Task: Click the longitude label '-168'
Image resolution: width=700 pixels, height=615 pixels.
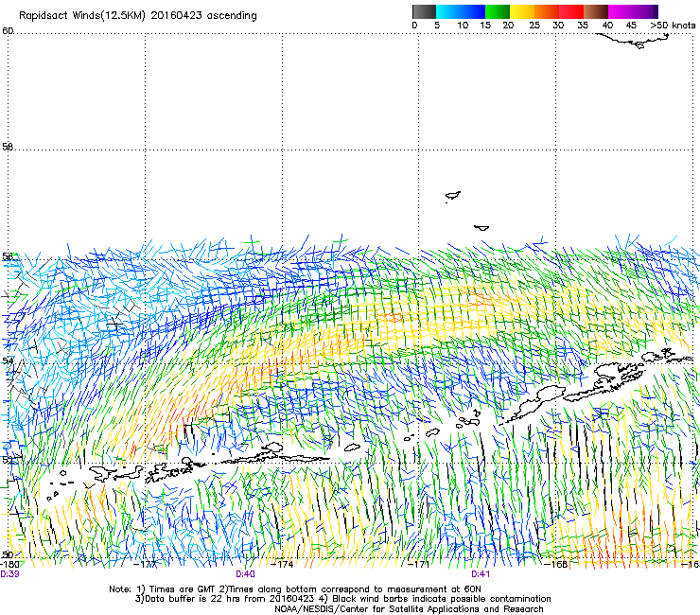Action: tap(556, 564)
